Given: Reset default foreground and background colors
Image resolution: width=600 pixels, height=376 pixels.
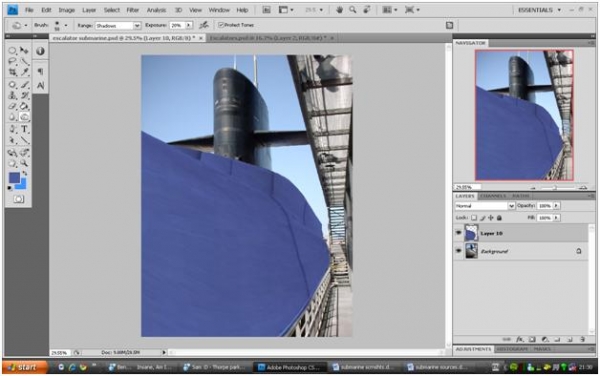Looking at the screenshot, I should (10, 188).
